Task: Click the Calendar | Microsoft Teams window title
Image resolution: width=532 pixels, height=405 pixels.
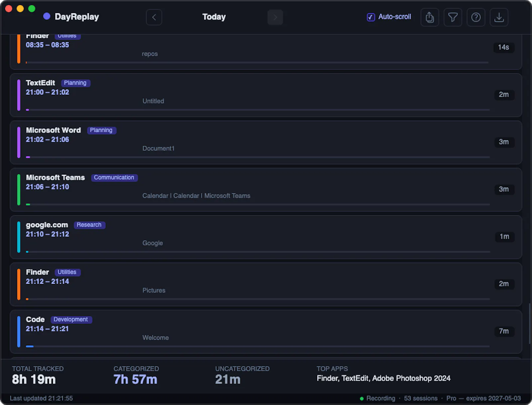Action: [x=197, y=196]
